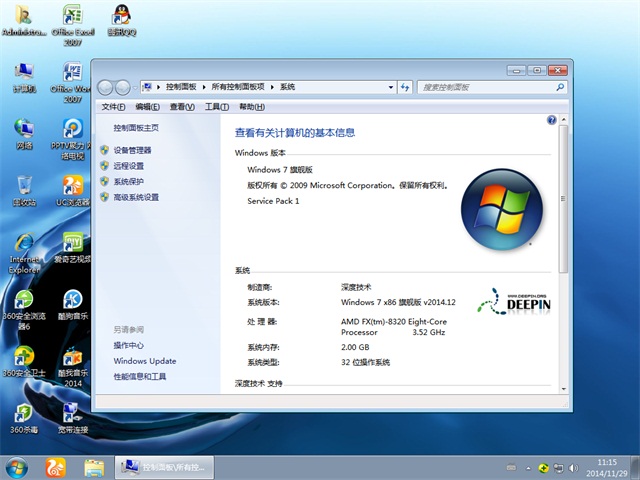Click the search magnifier icon
This screenshot has height=480, width=640.
pyautogui.click(x=560, y=87)
